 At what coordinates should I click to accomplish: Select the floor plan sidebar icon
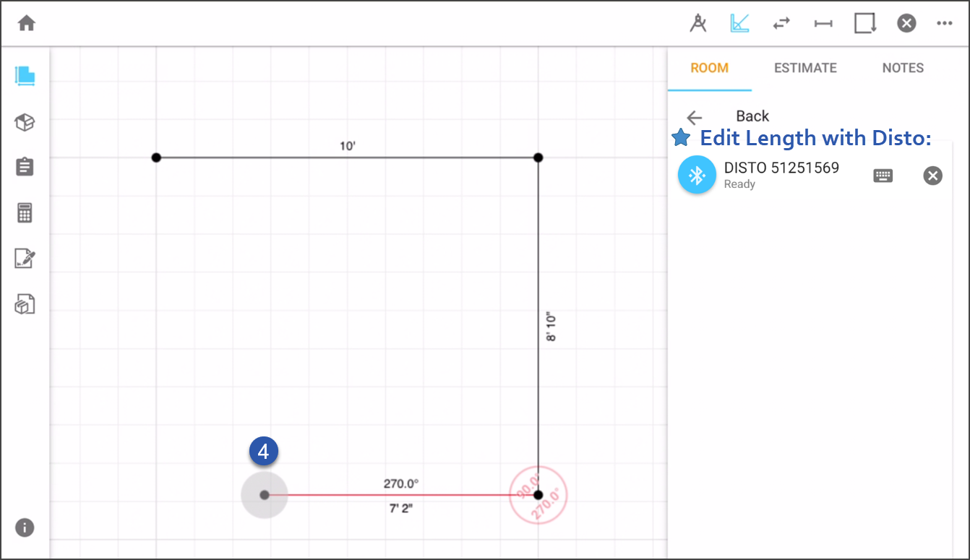(25, 76)
